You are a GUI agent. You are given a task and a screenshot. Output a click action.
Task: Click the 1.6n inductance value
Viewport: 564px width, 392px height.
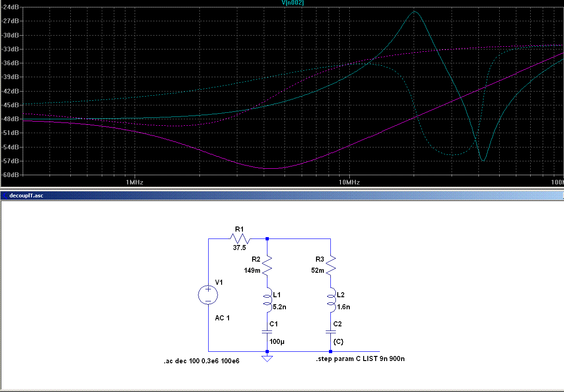pyautogui.click(x=343, y=307)
